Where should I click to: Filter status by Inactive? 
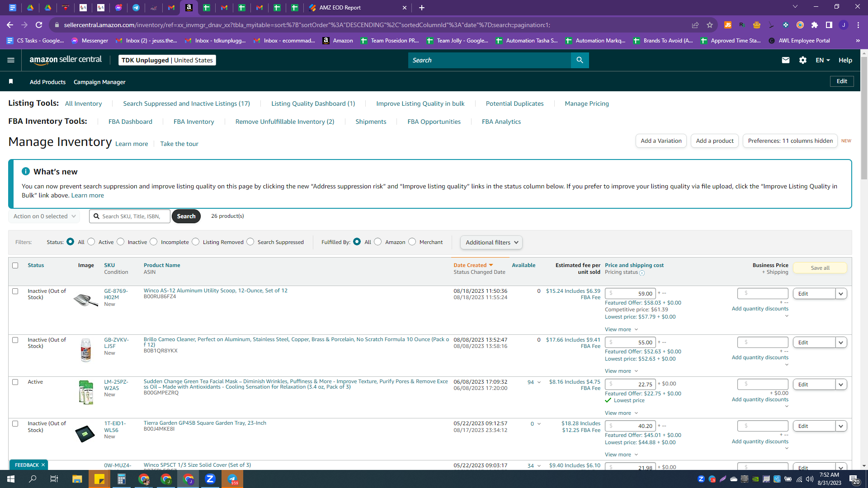pos(121,242)
